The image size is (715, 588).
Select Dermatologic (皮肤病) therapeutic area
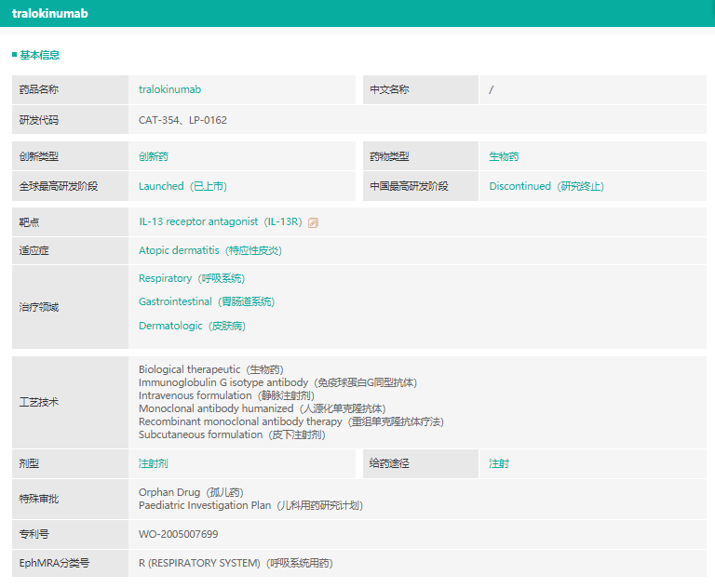pos(192,326)
